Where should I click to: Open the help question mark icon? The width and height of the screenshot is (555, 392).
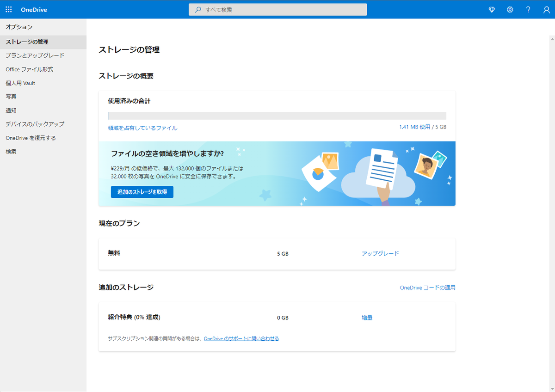point(528,10)
